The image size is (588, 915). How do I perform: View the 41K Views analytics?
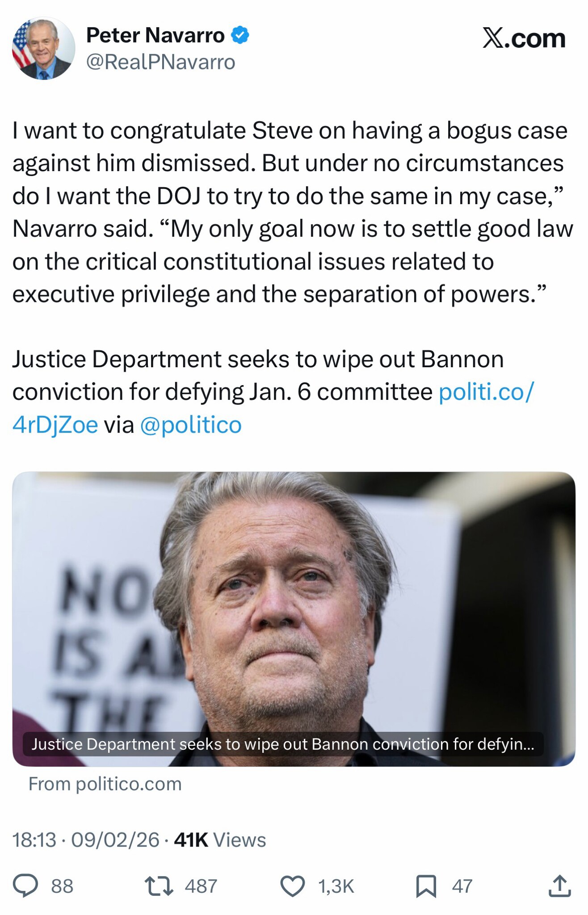(220, 839)
